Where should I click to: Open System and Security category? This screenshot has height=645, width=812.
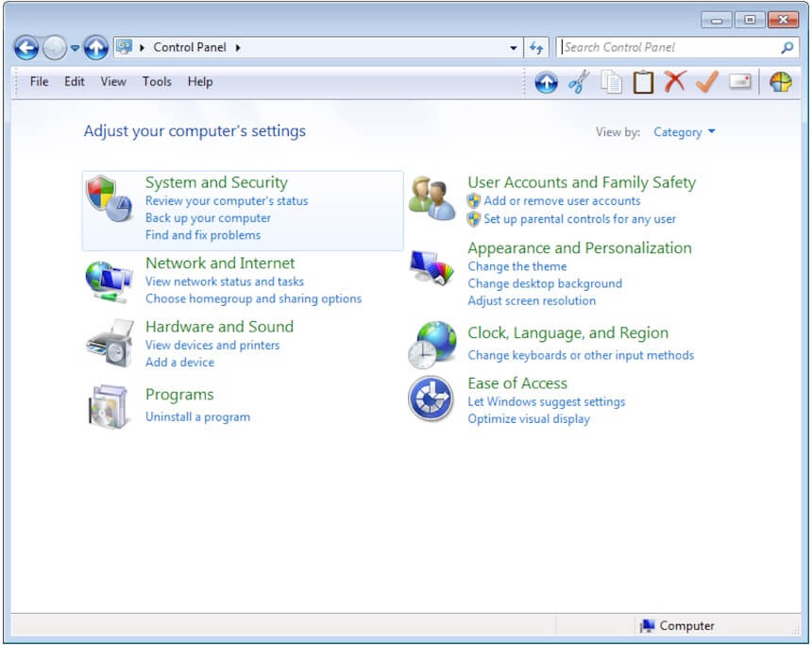click(x=216, y=182)
